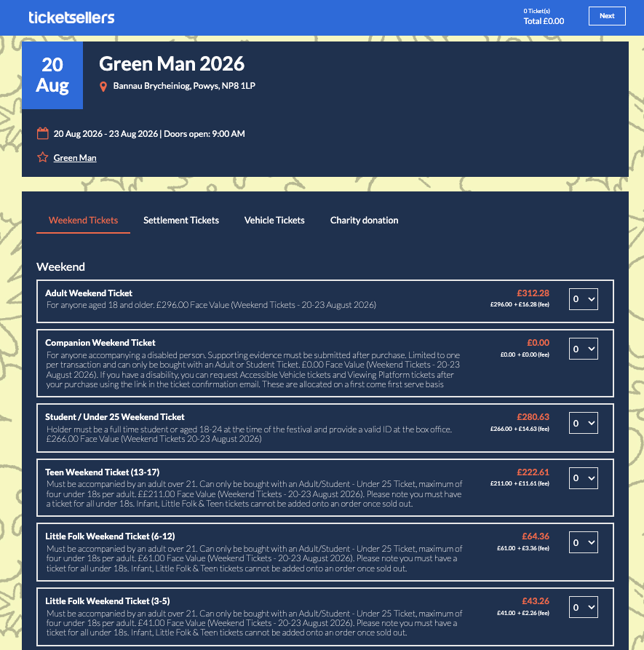Switch to the Settlement Tickets tab

tap(181, 221)
